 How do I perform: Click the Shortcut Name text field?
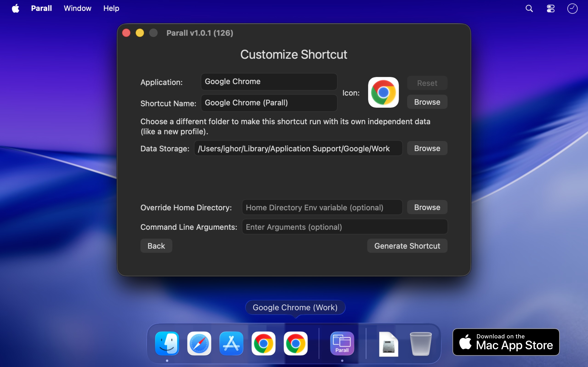(x=269, y=103)
